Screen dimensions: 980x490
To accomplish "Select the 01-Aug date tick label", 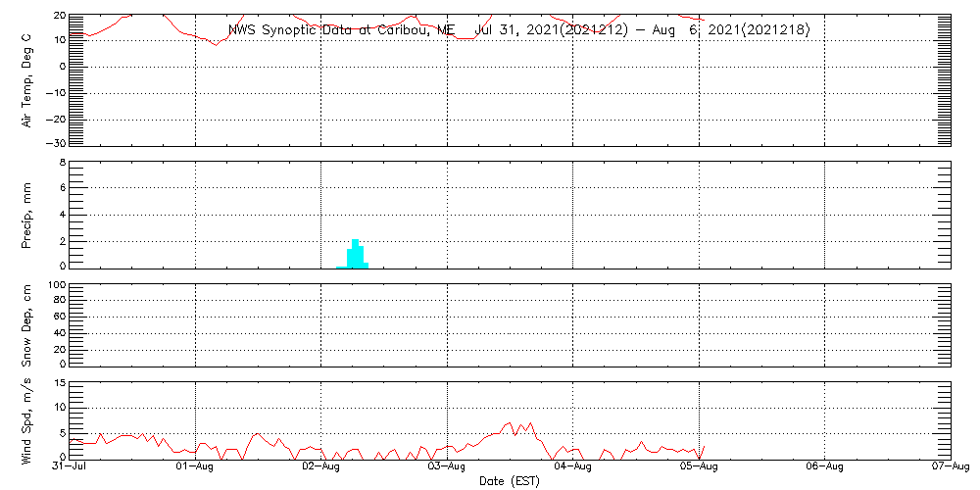I will pyautogui.click(x=196, y=467).
